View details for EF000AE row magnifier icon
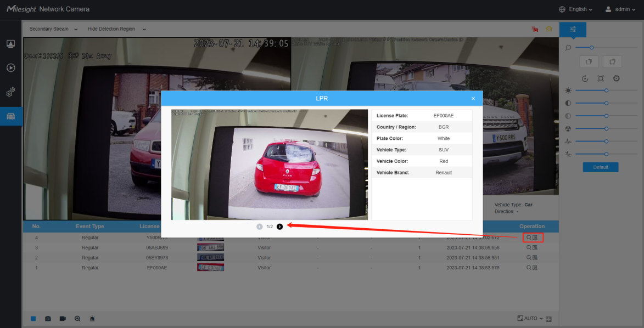Image resolution: width=644 pixels, height=328 pixels. coord(529,268)
